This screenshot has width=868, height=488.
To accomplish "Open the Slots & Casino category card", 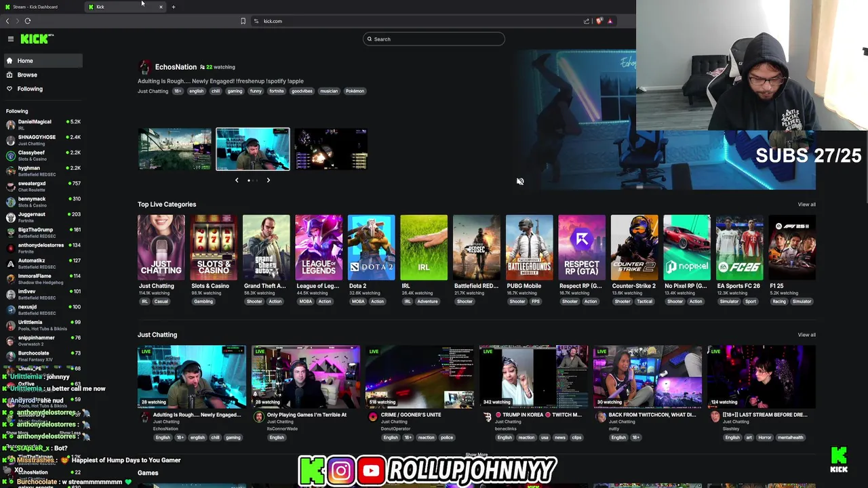I will [214, 247].
